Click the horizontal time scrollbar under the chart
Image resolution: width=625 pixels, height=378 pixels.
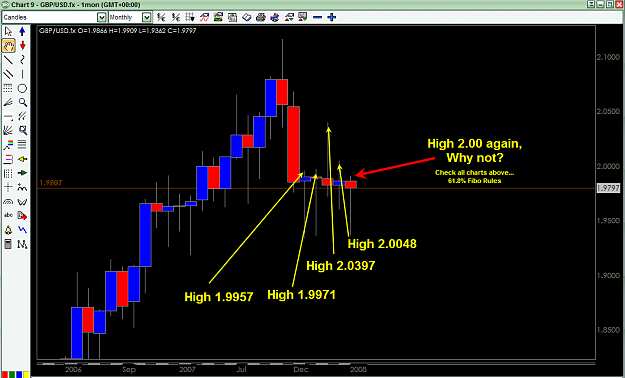316,363
